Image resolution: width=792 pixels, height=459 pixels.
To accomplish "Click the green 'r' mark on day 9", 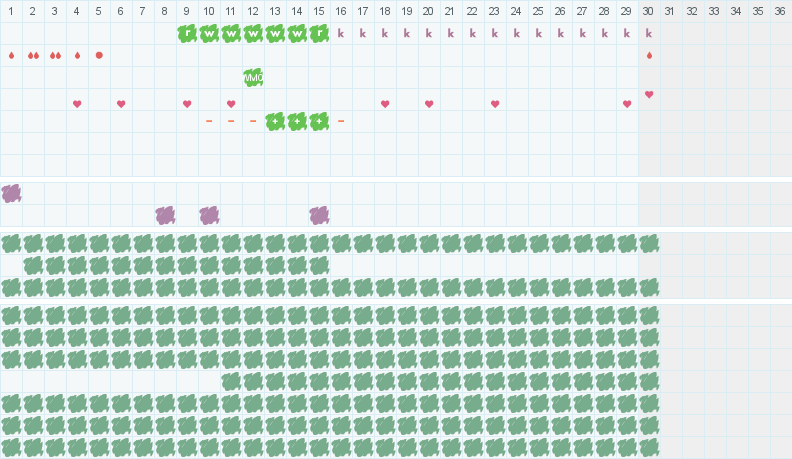I will pos(187,33).
